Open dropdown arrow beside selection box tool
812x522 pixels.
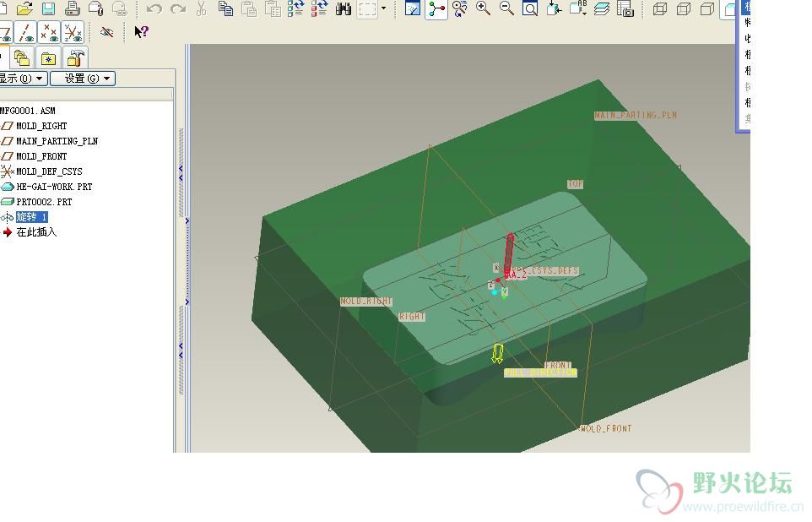[383, 8]
